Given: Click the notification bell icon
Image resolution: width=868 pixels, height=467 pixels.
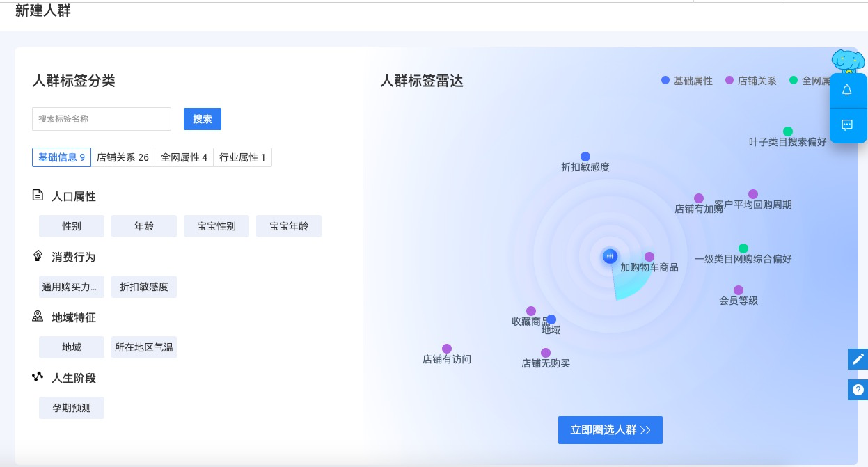Looking at the screenshot, I should 847,90.
